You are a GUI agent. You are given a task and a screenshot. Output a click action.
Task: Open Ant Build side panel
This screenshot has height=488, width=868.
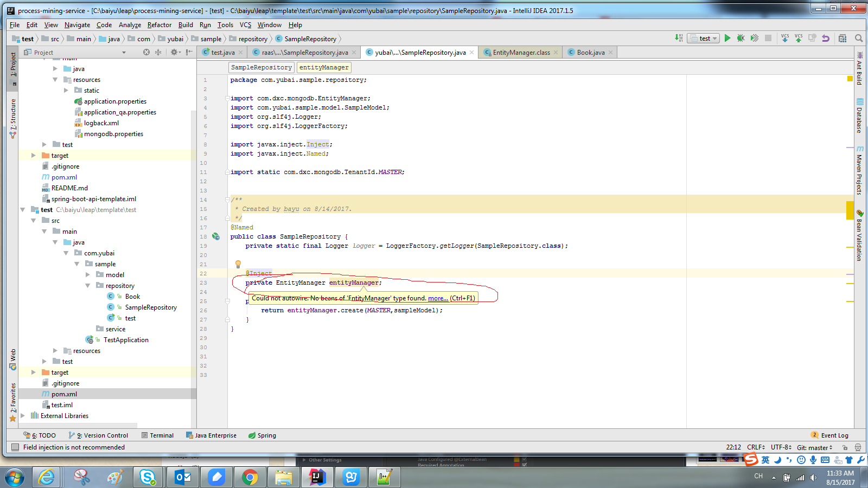(x=860, y=68)
